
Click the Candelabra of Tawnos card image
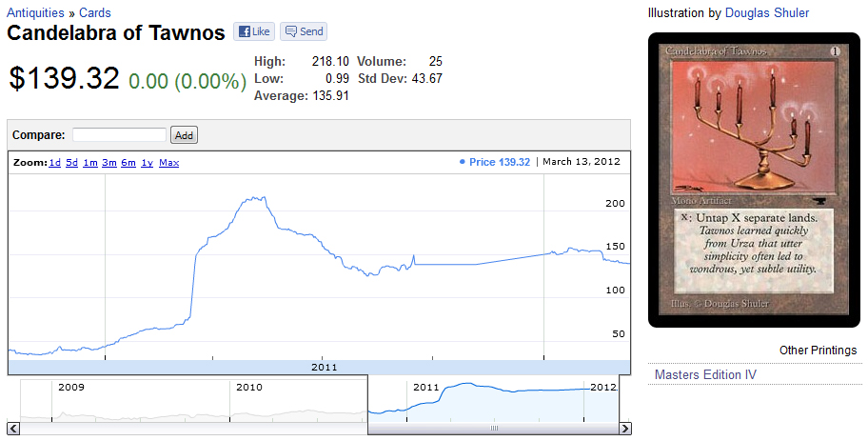tap(755, 181)
